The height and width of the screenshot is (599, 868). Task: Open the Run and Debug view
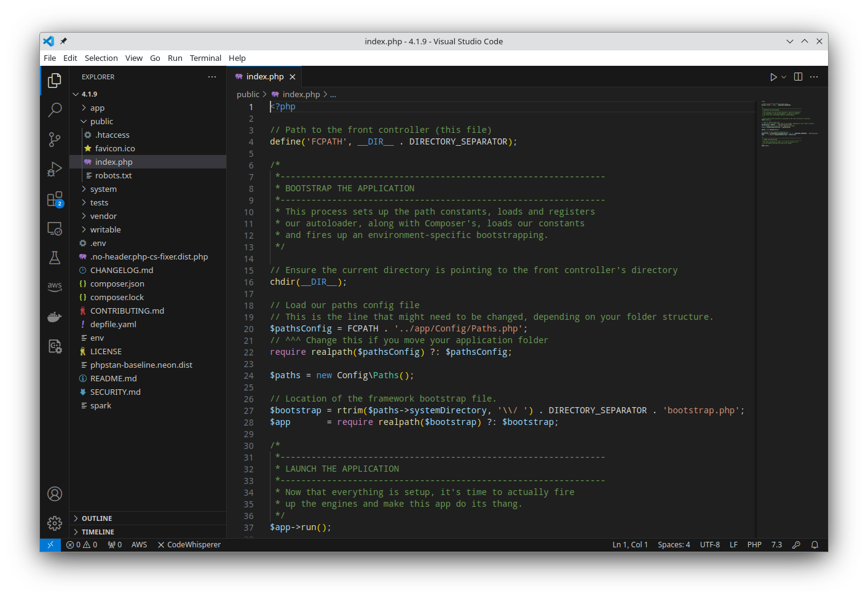click(55, 169)
